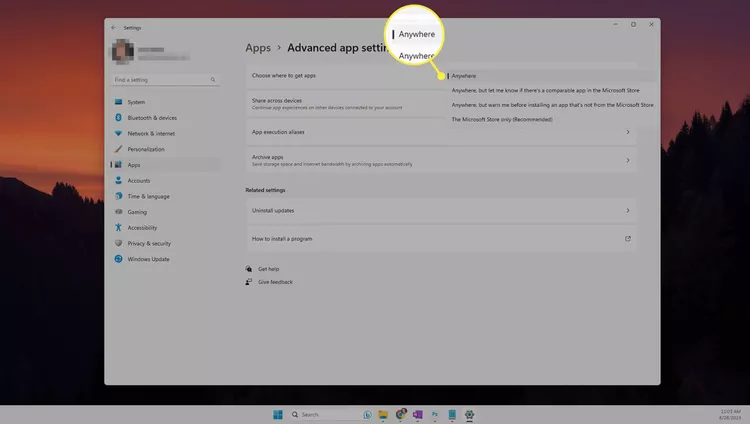Click the Settings gear on taskbar
The image size is (750, 424).
[x=469, y=414]
